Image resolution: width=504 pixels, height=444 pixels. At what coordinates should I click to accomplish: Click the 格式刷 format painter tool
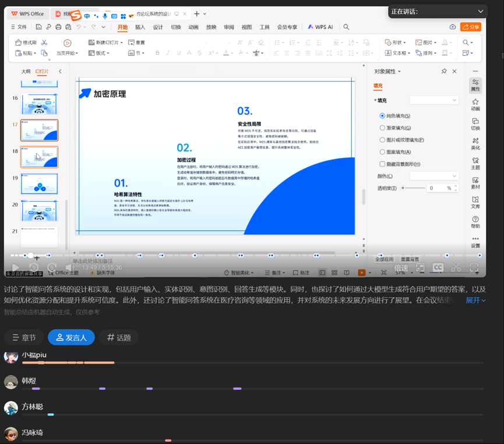point(26,43)
